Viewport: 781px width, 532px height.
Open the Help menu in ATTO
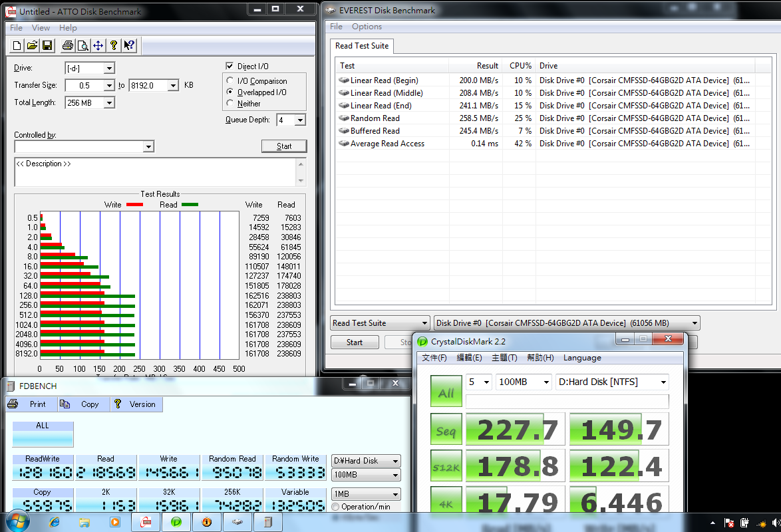(68, 28)
